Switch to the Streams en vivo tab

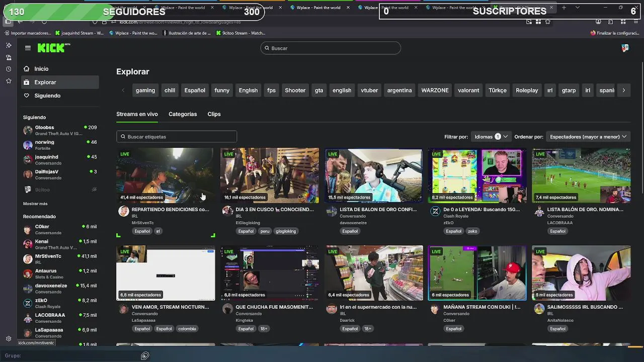tap(137, 114)
